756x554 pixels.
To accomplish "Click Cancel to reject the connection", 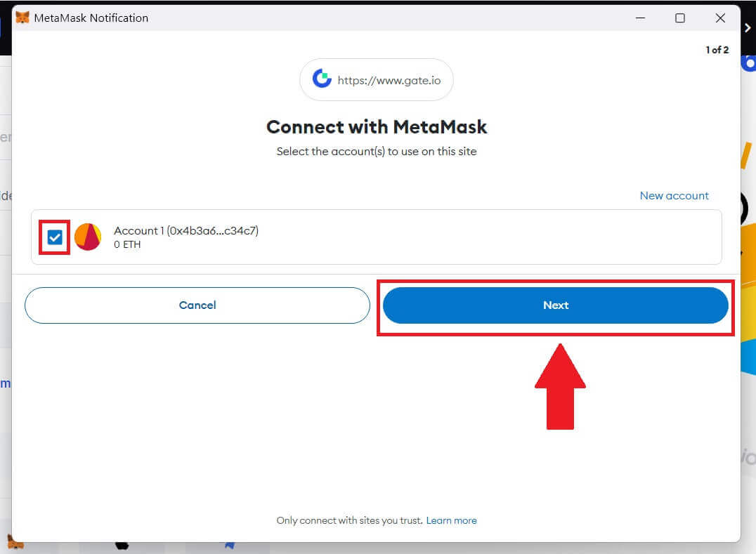I will click(x=197, y=305).
